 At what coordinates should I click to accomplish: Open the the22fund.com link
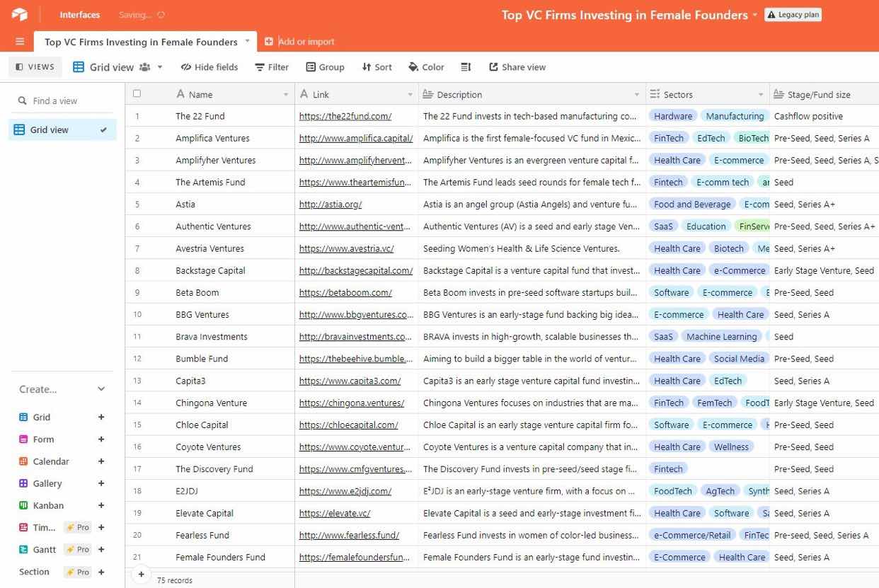(x=345, y=116)
